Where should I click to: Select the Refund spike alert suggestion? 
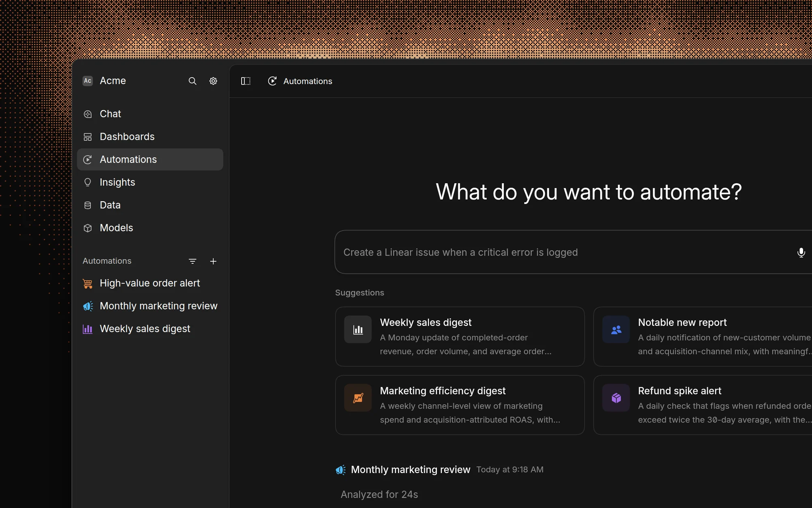coord(703,405)
